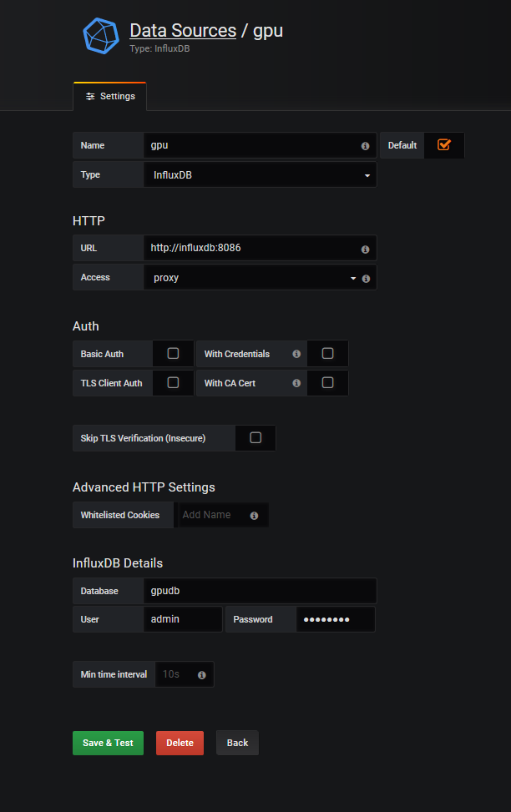Click the User field containing admin
This screenshot has width=511, height=812.
[x=183, y=619]
